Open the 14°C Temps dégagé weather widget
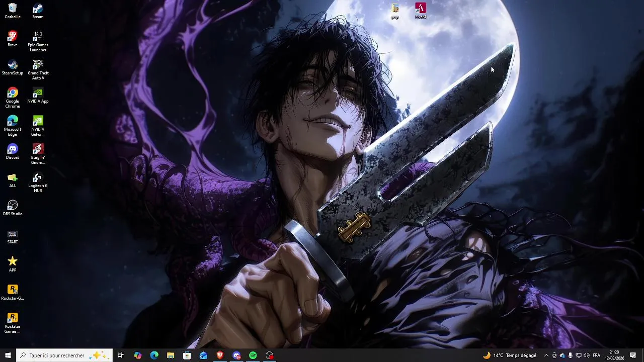This screenshot has width=644, height=362. pos(510,355)
